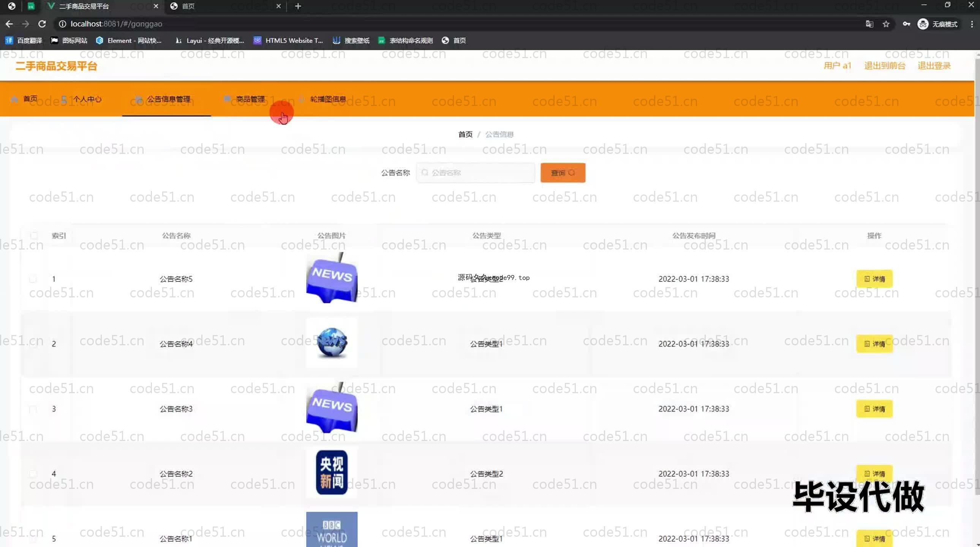
Task: Click 退出到前台 link
Action: point(885,66)
